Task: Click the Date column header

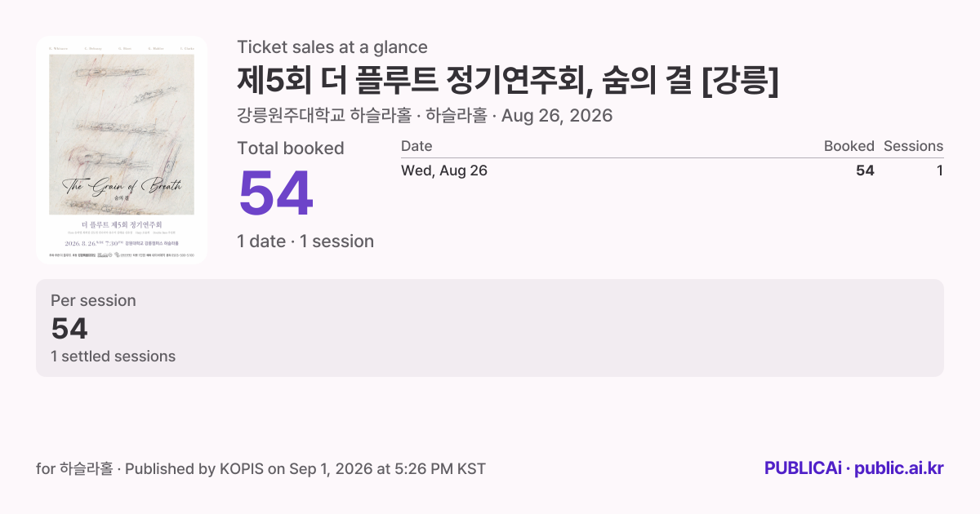Action: coord(416,146)
